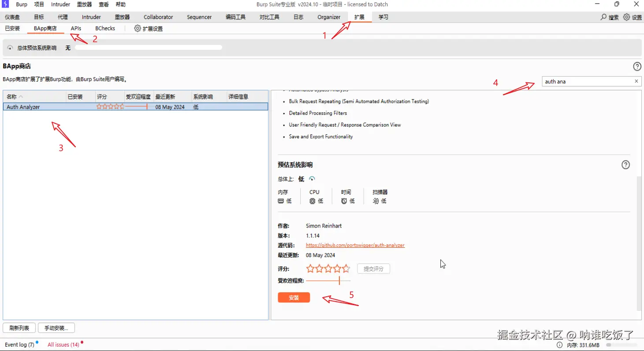Sort by the 已安装 column header
The height and width of the screenshot is (351, 644).
point(81,97)
